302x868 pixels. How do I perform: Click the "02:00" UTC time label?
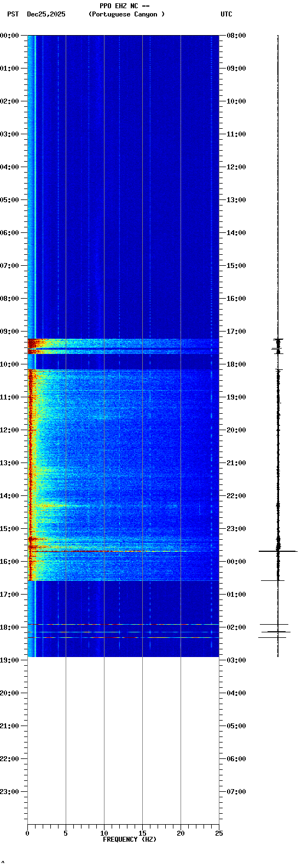(x=236, y=627)
